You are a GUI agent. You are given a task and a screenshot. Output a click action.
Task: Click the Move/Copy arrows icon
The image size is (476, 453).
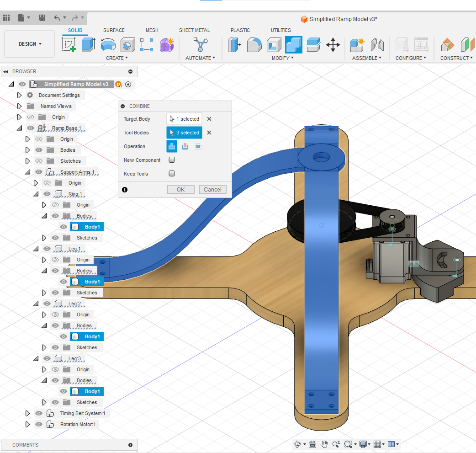pos(333,45)
